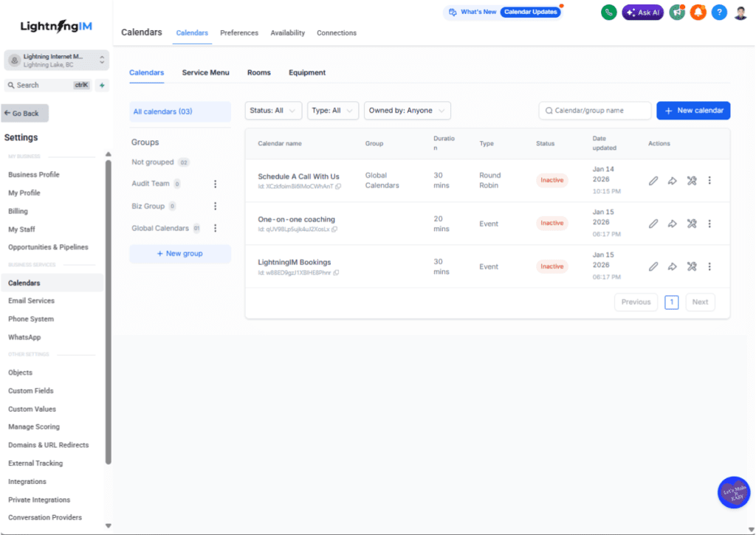Viewport: 756px width, 535px height.
Task: Open the three-dot menu for Audit Team group
Action: point(215,183)
